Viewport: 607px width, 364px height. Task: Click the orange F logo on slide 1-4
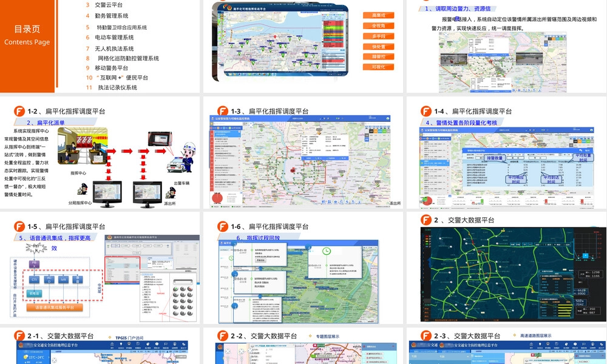(x=426, y=112)
